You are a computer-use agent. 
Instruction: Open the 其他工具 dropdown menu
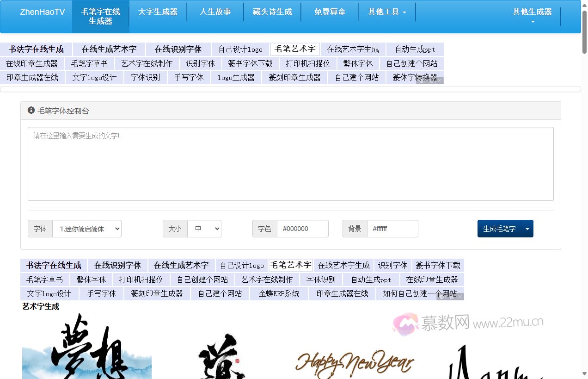(x=387, y=12)
